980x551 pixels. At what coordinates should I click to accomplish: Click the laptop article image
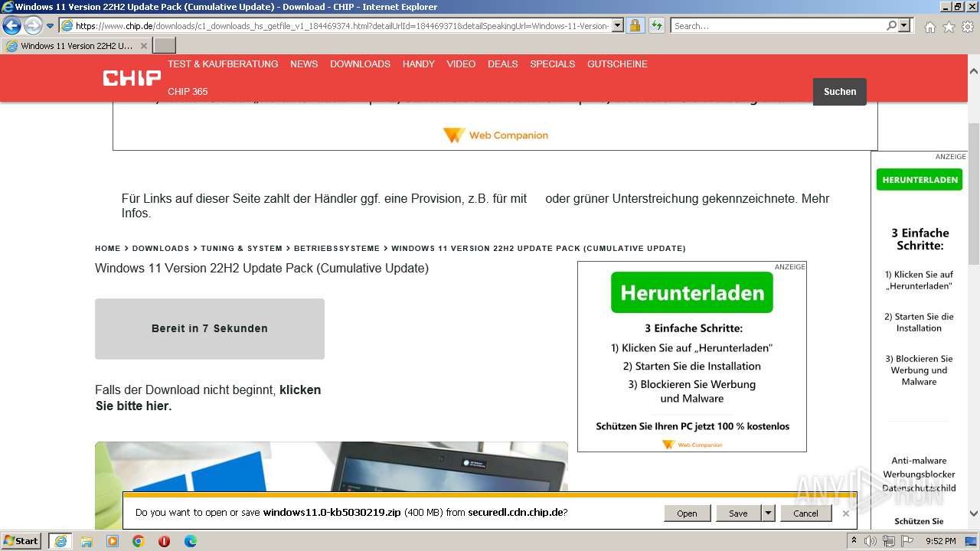coord(332,467)
